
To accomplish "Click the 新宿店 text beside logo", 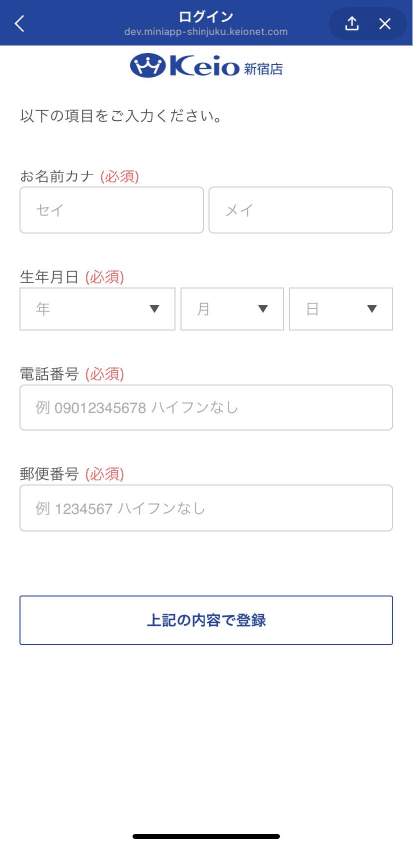I will [x=263, y=69].
